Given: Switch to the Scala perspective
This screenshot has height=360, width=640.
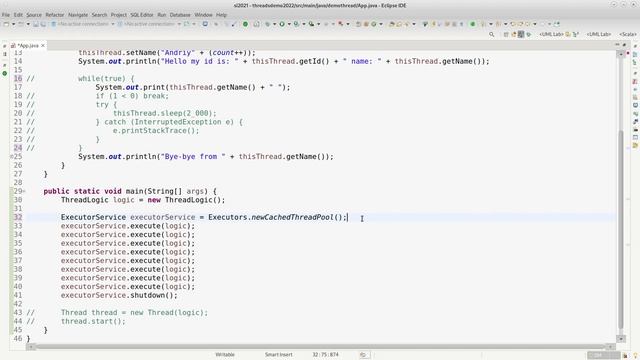Looking at the screenshot, I should pyautogui.click(x=627, y=35).
